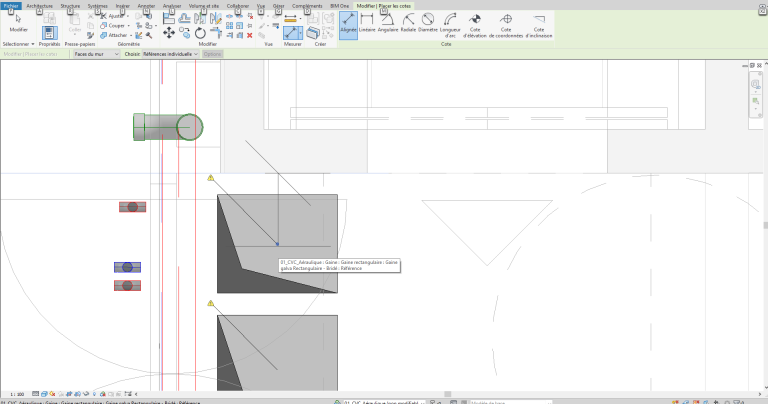The width and height of the screenshot is (768, 404).
Task: Click the Cote d'élévation icon
Action: (x=475, y=25)
